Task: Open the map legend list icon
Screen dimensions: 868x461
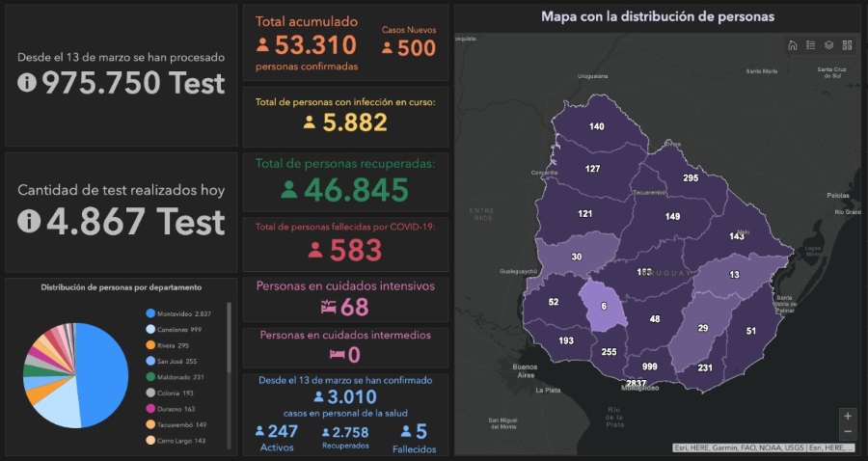Action: [x=810, y=45]
